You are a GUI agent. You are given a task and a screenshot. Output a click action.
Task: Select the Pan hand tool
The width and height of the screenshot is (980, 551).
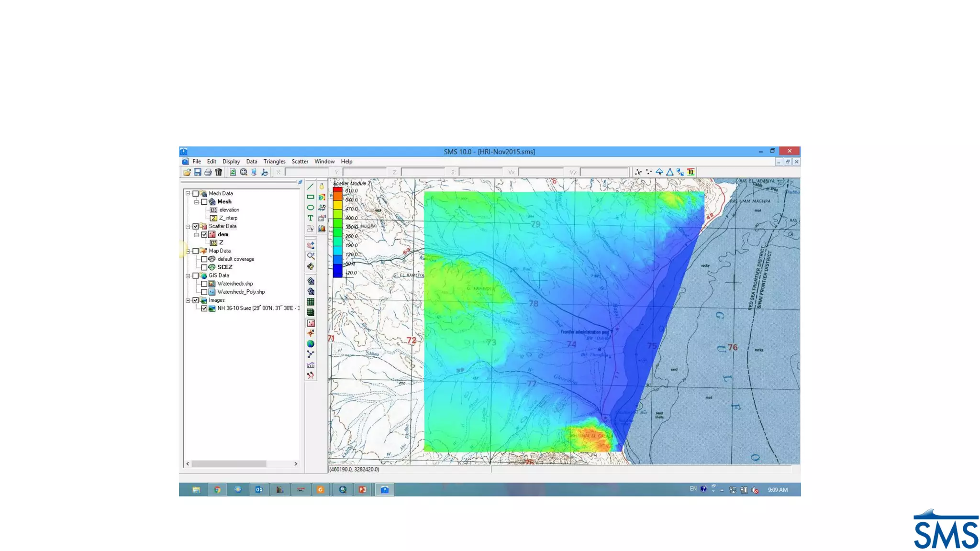click(x=311, y=245)
